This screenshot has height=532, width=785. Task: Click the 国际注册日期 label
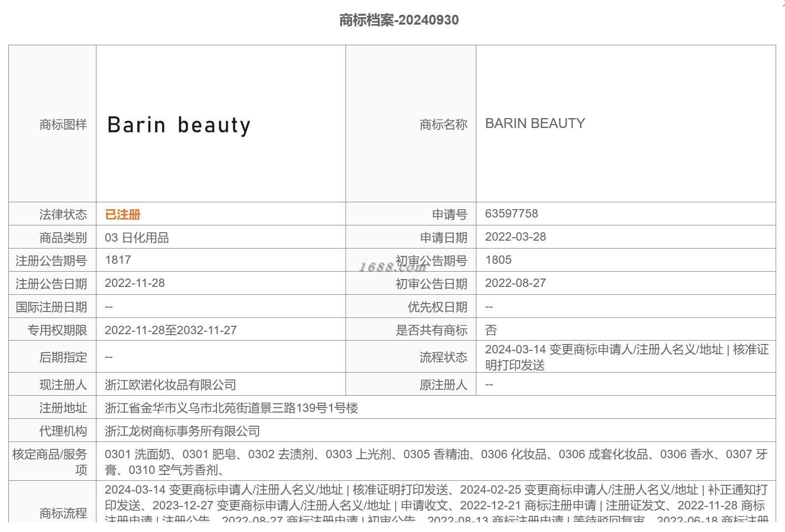pyautogui.click(x=51, y=307)
